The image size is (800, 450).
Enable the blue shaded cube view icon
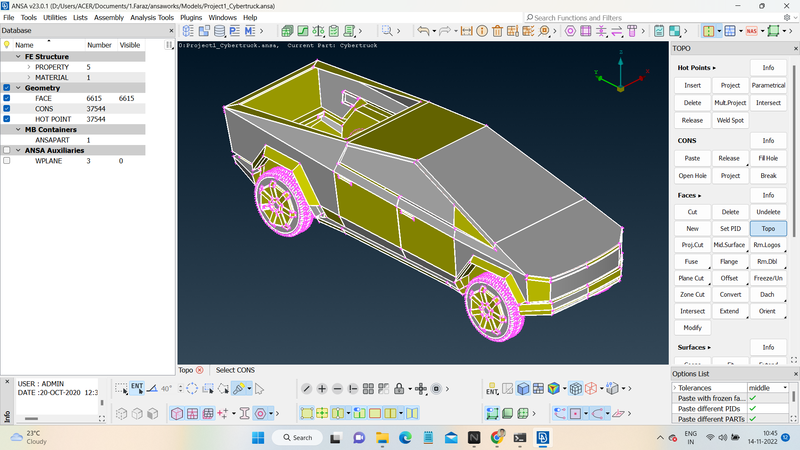523,389
